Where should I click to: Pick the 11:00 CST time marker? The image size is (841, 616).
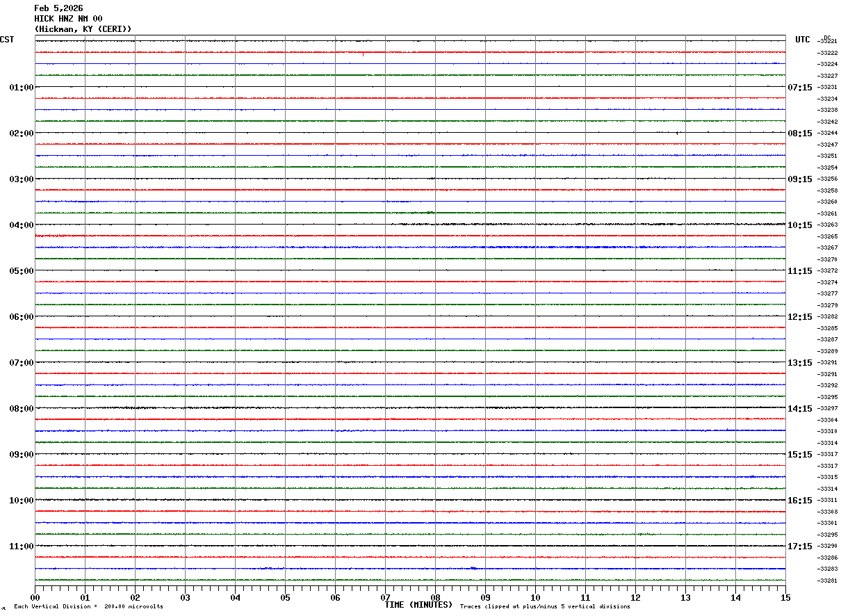point(21,546)
